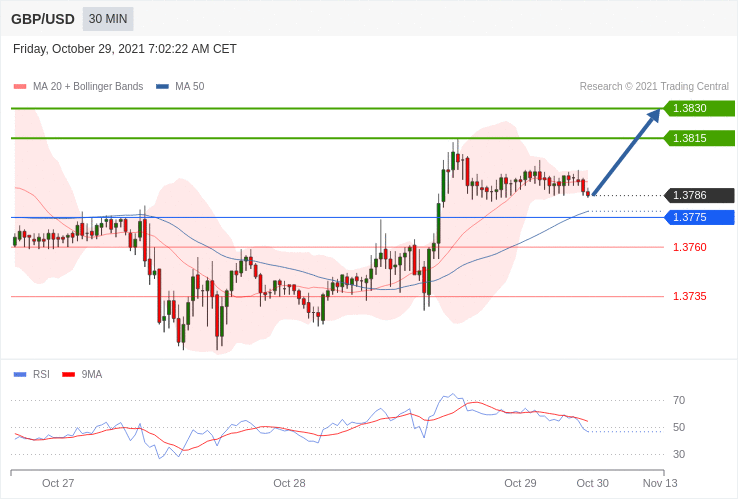Click the Oct 28 date axis marker
This screenshot has width=738, height=500.
point(289,483)
